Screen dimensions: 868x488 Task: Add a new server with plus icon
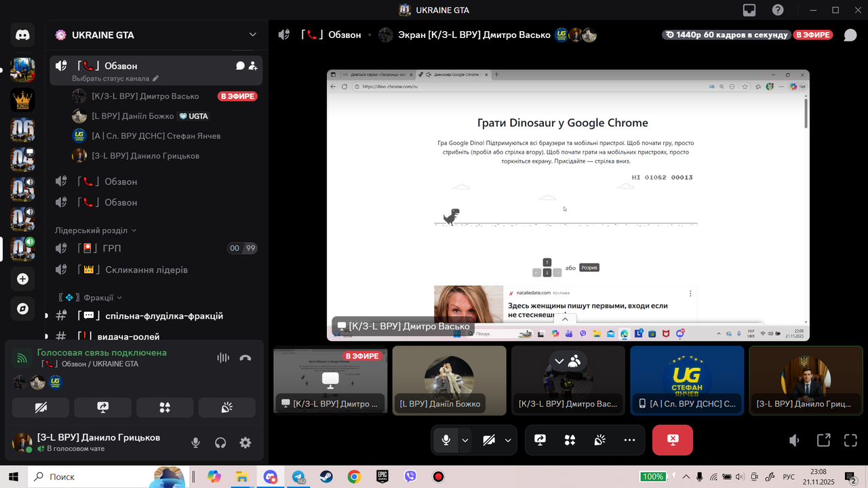(x=22, y=279)
